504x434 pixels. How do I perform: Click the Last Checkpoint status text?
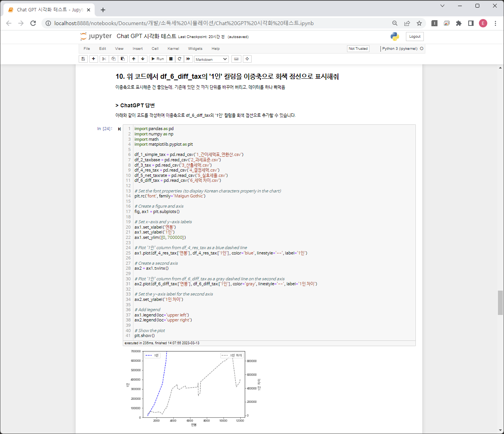coord(201,37)
